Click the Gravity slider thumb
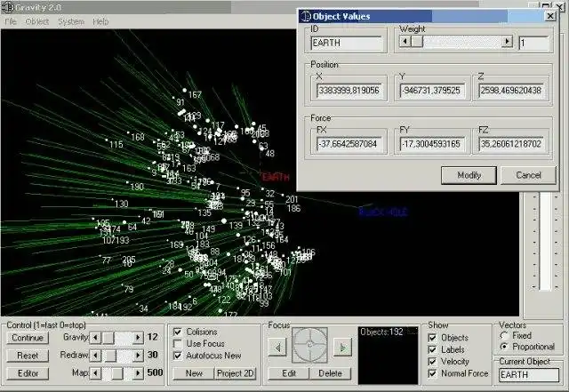Screen dimensions: 569x392 pos(108,338)
